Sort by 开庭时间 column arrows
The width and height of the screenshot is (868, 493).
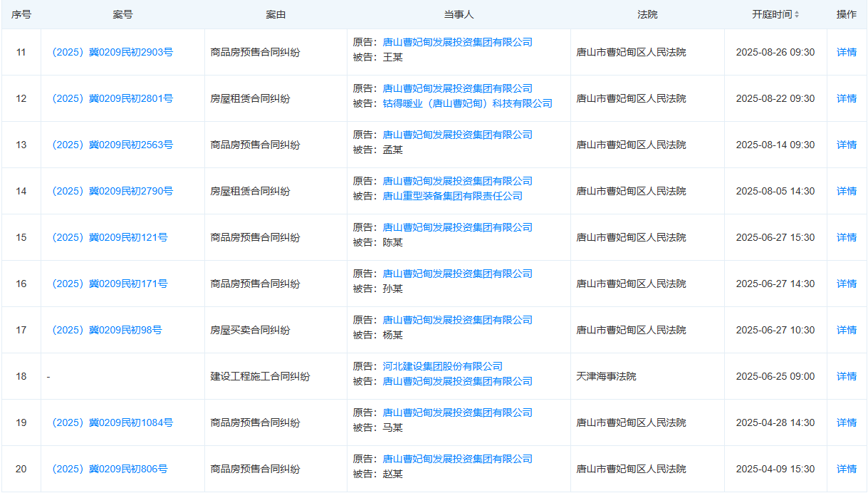click(796, 14)
